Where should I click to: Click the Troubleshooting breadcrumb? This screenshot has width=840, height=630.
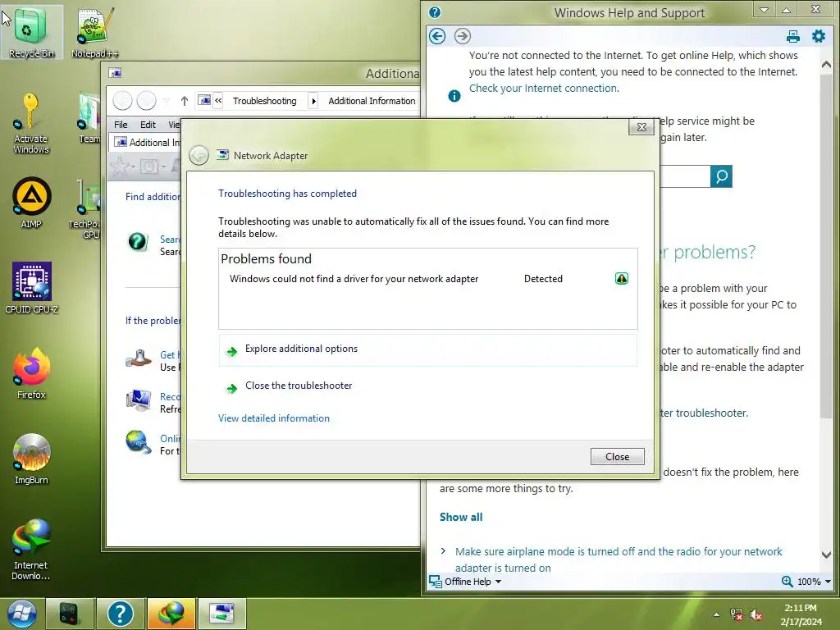265,101
